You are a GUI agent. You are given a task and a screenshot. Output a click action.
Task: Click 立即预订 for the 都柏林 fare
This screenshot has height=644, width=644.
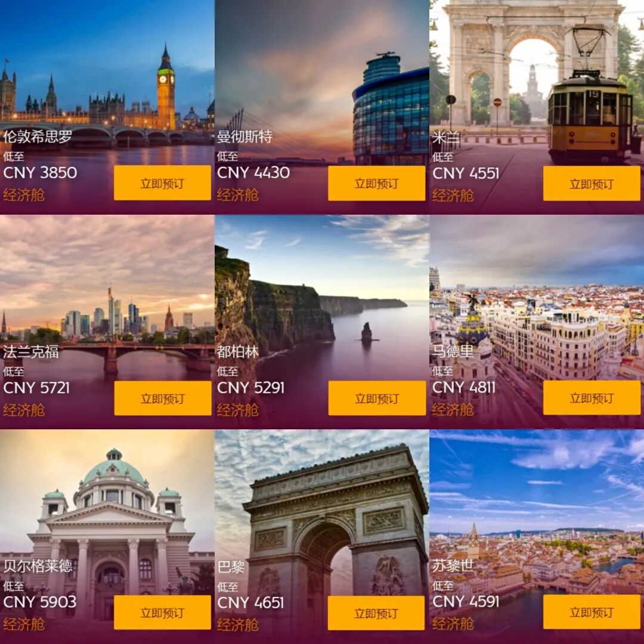[x=377, y=398]
